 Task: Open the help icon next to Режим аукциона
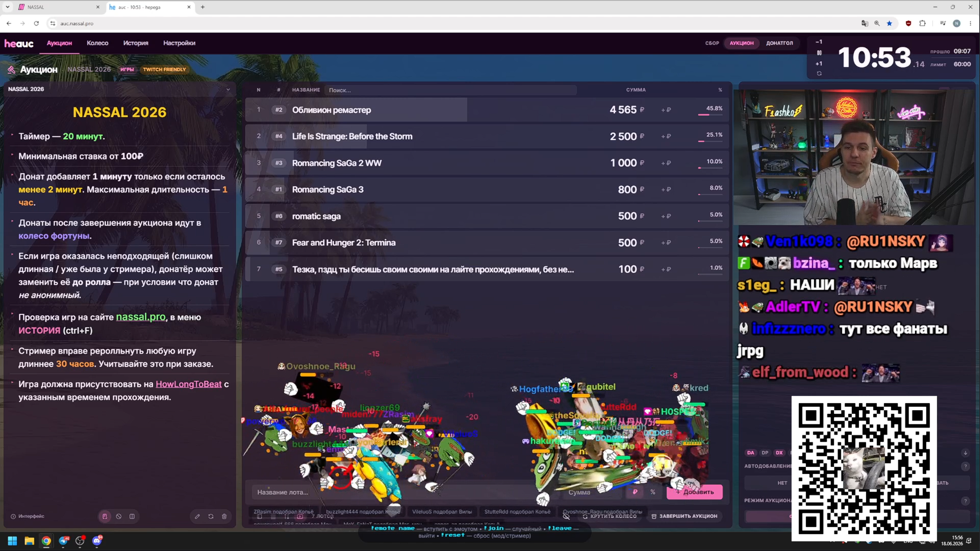click(x=965, y=501)
